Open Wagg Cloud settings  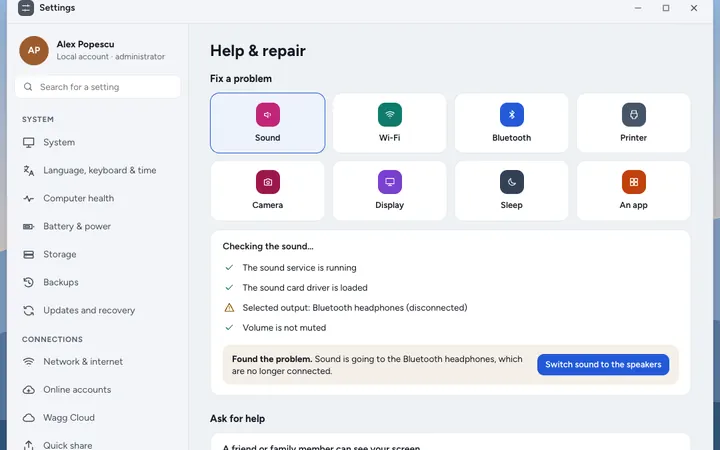pyautogui.click(x=98, y=418)
